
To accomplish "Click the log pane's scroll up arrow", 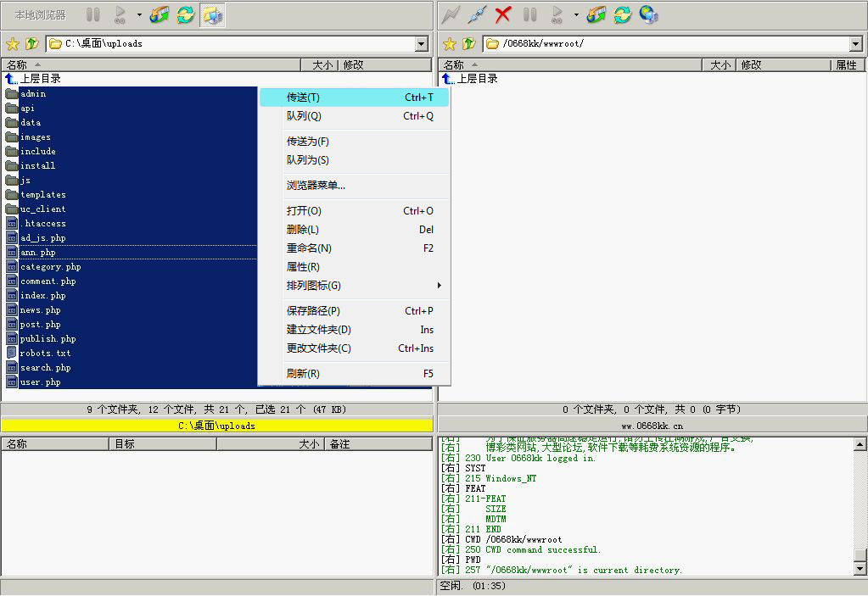I will pyautogui.click(x=860, y=444).
